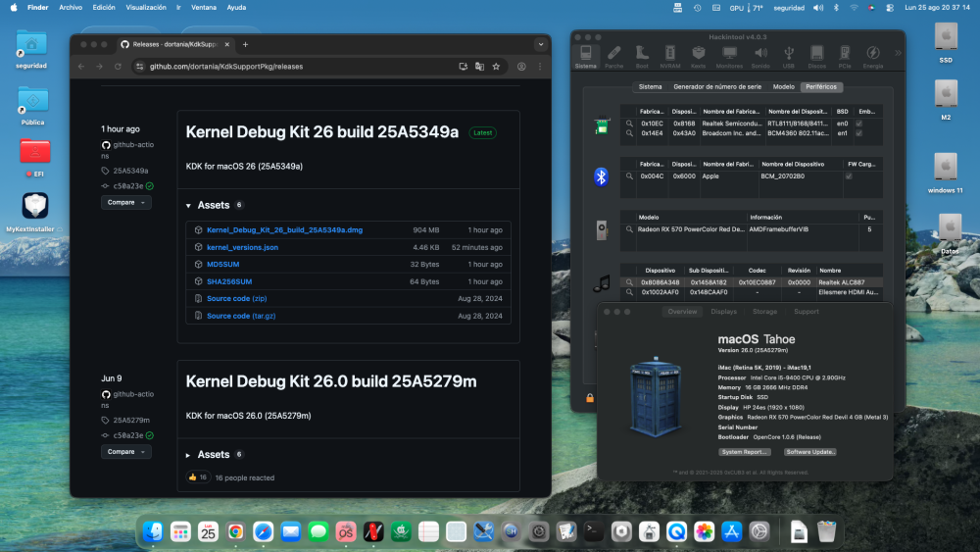Open the Boot section in Hackintool
The height and width of the screenshot is (552, 980).
coord(642,56)
